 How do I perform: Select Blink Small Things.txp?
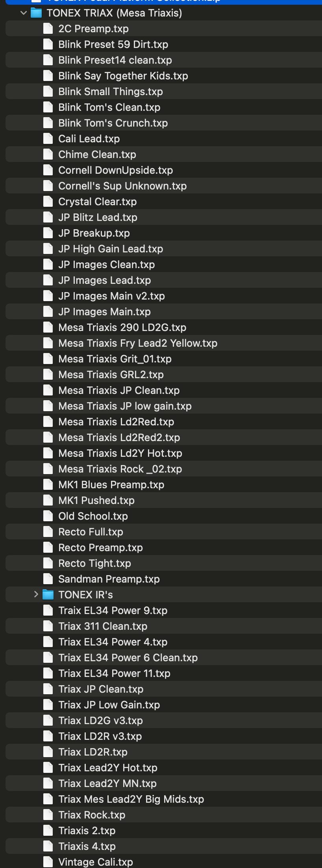110,92
